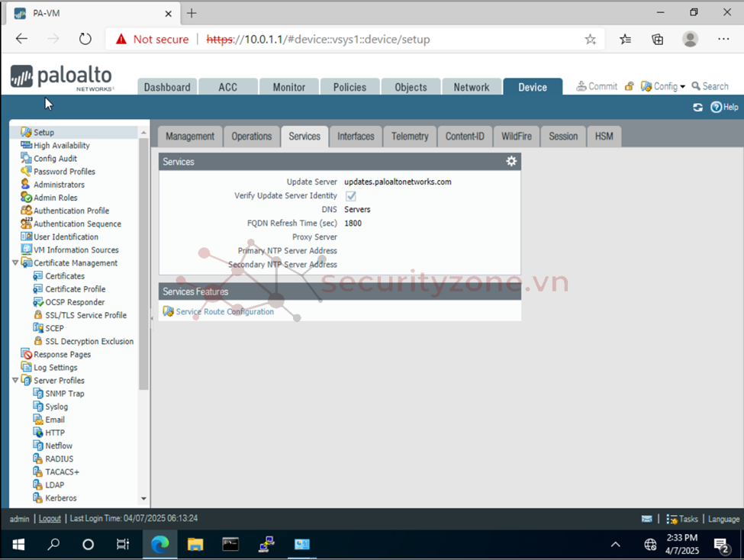Click the Response Pages icon
The width and height of the screenshot is (744, 560).
pyautogui.click(x=26, y=354)
